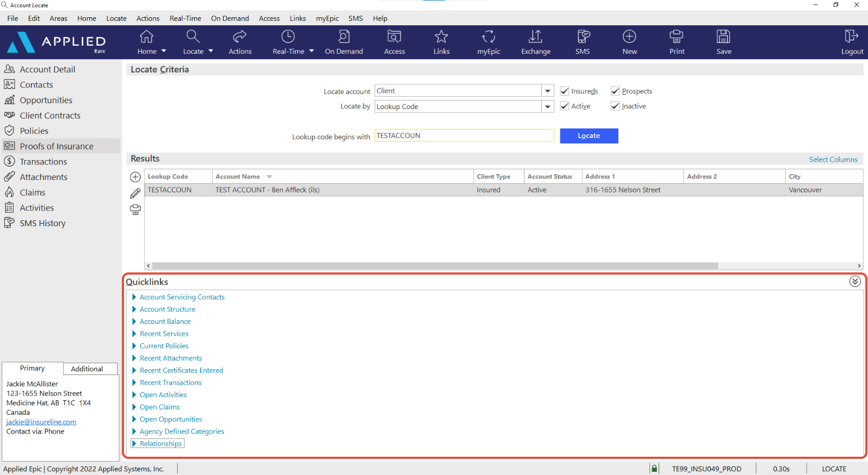The height and width of the screenshot is (475, 868).
Task: Select the TESTACCOUN result row
Action: click(504, 190)
